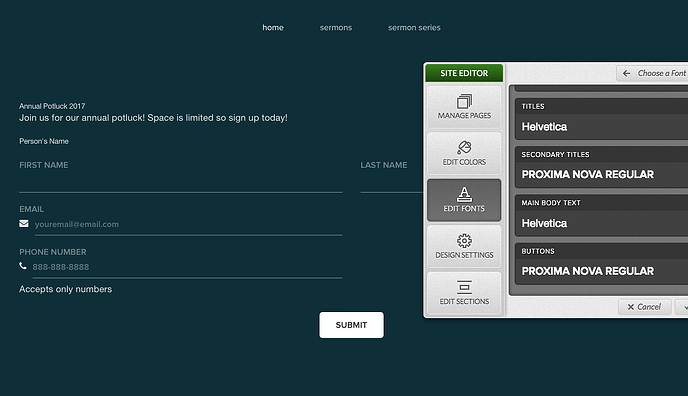Cancel the font changes

coord(644,307)
